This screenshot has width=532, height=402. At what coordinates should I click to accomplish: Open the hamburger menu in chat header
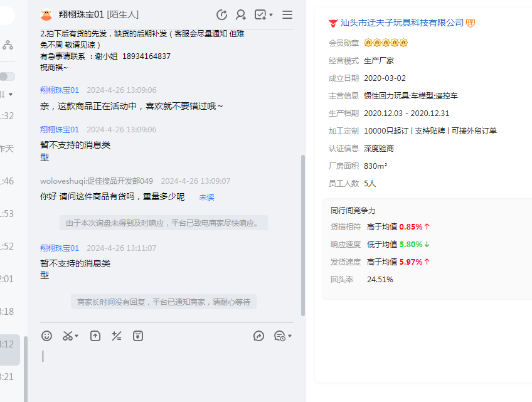point(287,14)
